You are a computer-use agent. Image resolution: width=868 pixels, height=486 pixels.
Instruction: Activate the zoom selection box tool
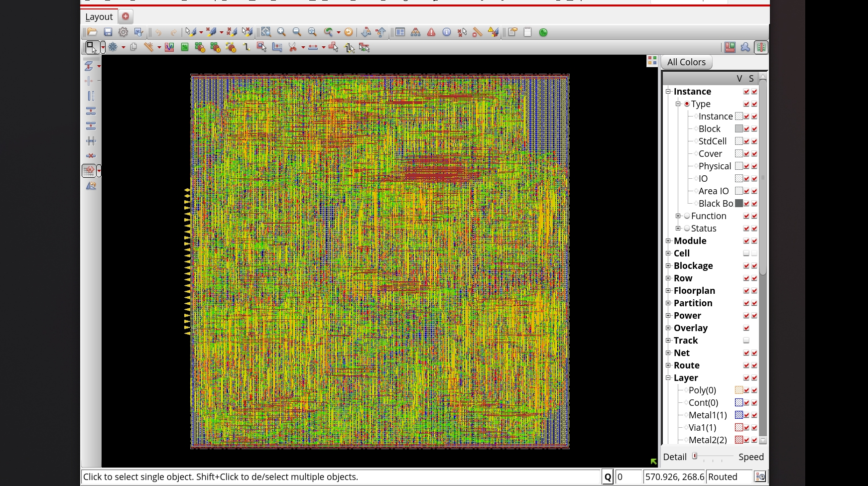266,32
